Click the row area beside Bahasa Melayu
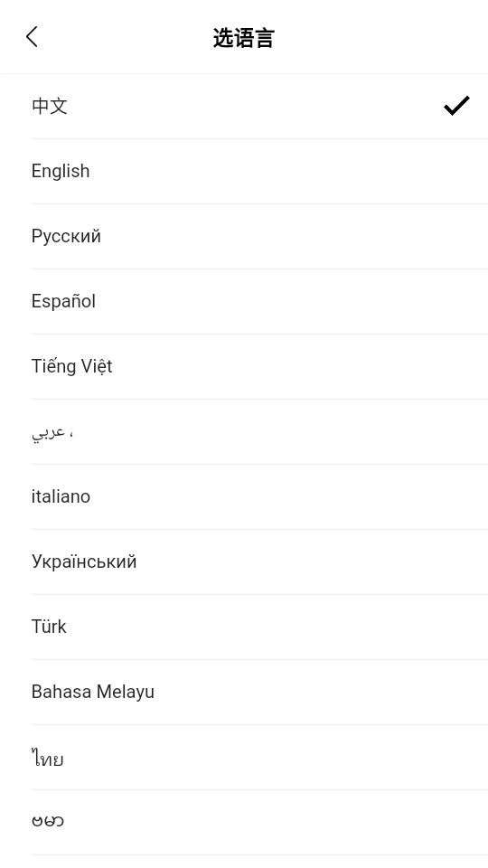The height and width of the screenshot is (868, 488). point(321,692)
